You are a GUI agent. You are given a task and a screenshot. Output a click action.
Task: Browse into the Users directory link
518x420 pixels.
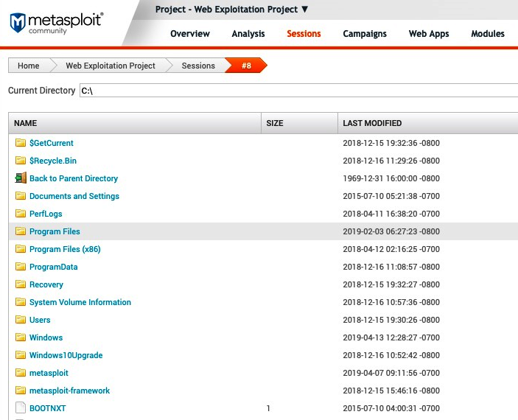tap(40, 320)
